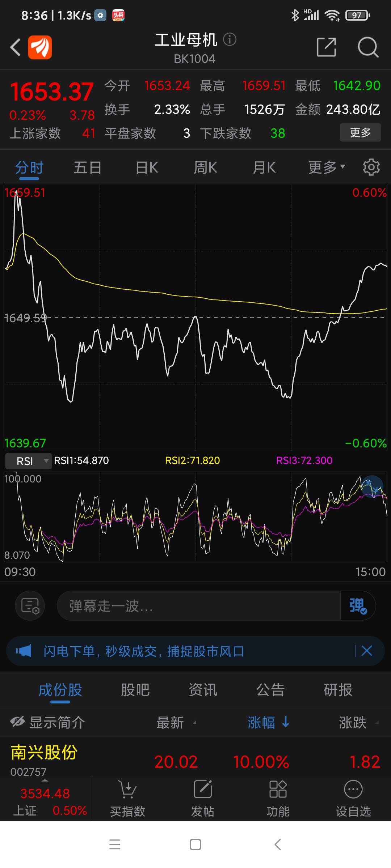Tap the floating chart indicator bubble

(372, 486)
